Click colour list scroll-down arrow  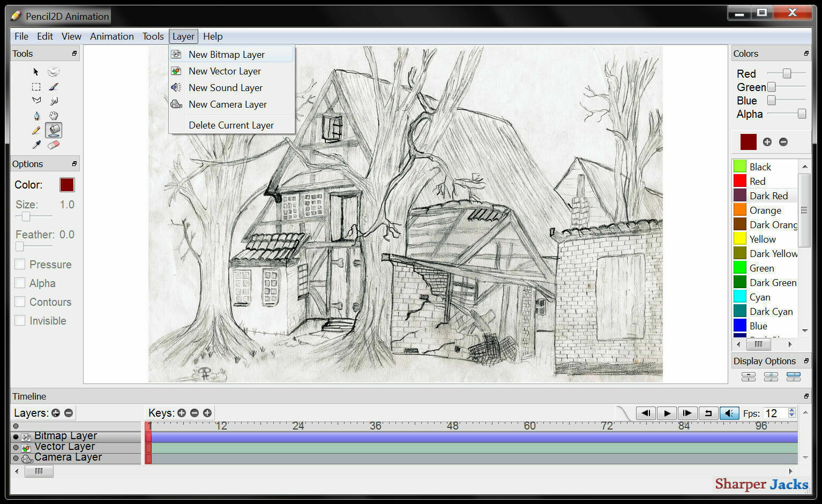804,330
